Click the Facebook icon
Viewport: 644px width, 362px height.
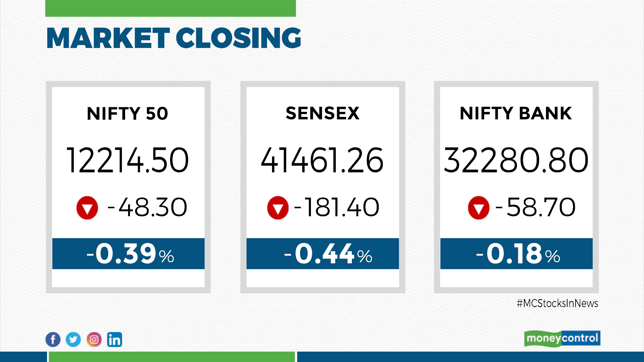click(x=53, y=340)
